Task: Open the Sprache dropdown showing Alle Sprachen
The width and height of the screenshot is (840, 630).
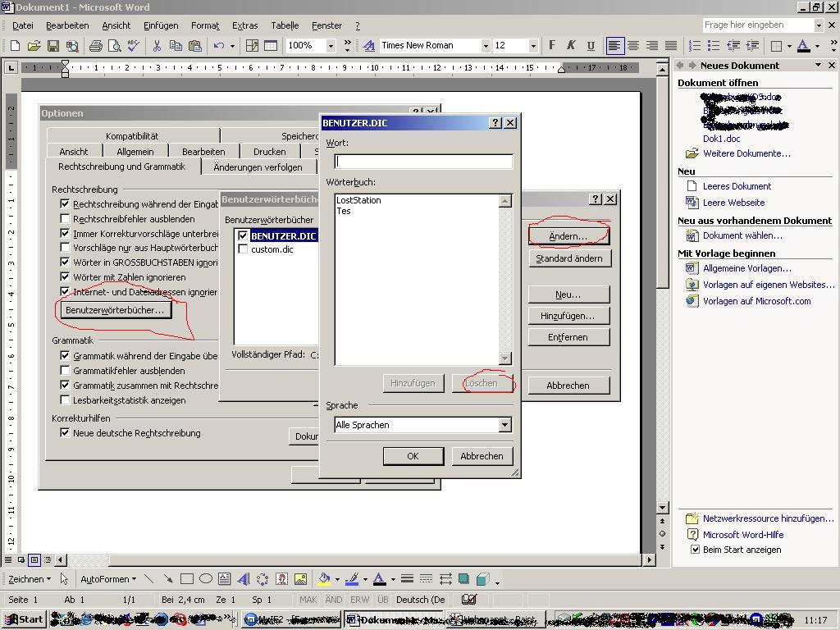Action: coord(504,425)
